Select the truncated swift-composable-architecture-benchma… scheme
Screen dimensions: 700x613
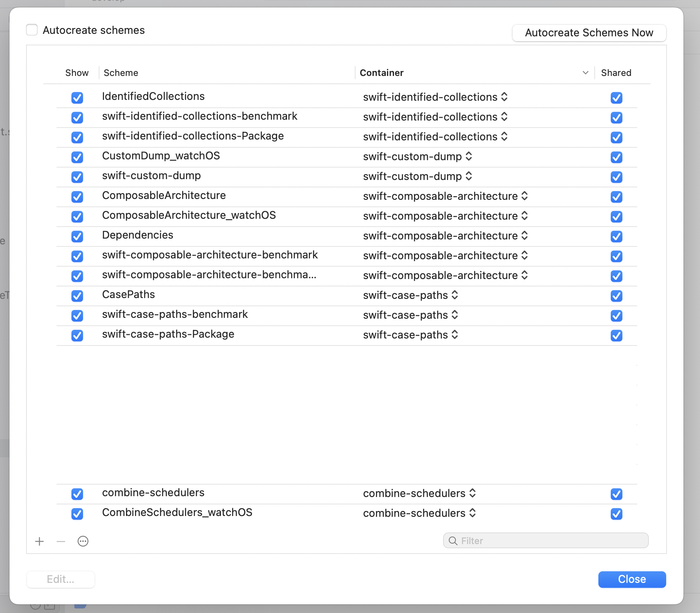pos(209,275)
